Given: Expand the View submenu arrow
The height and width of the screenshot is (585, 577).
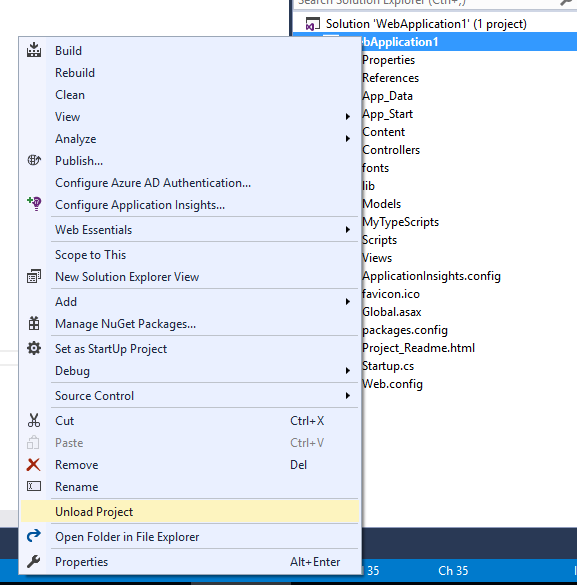Looking at the screenshot, I should tap(348, 117).
